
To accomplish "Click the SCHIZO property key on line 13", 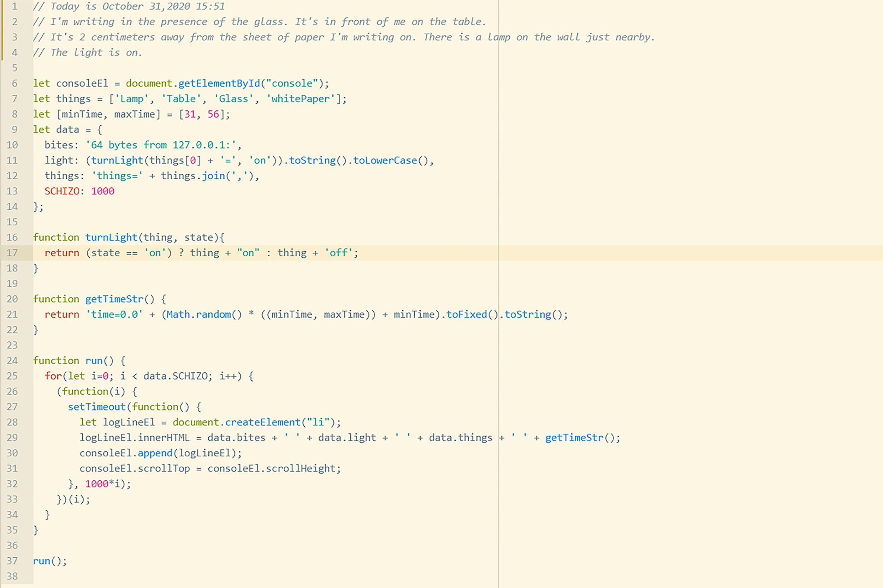I will coord(62,191).
